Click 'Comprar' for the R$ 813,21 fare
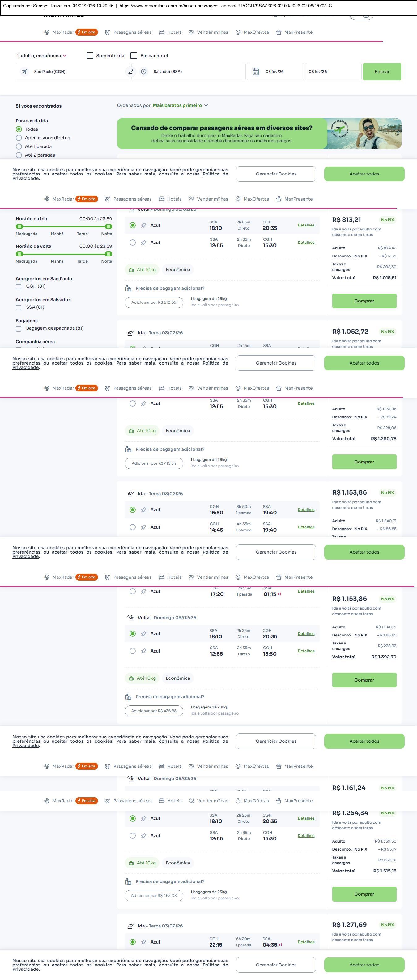The height and width of the screenshot is (980, 417). point(364,301)
